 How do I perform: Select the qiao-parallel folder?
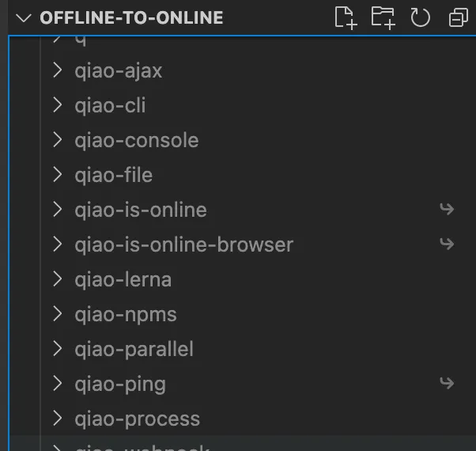pos(134,349)
